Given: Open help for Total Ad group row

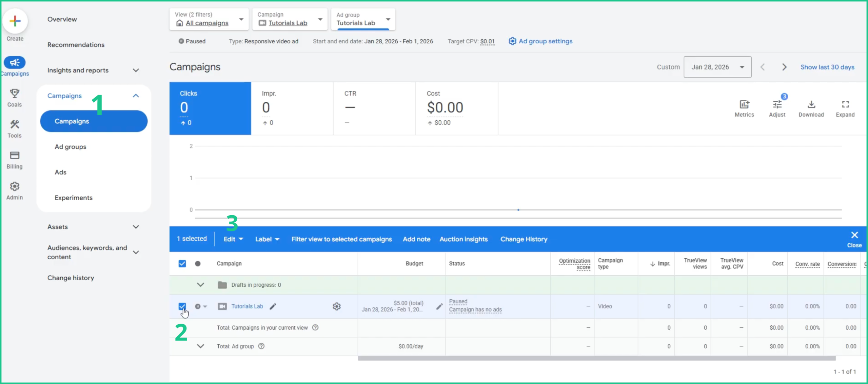Looking at the screenshot, I should 261,346.
